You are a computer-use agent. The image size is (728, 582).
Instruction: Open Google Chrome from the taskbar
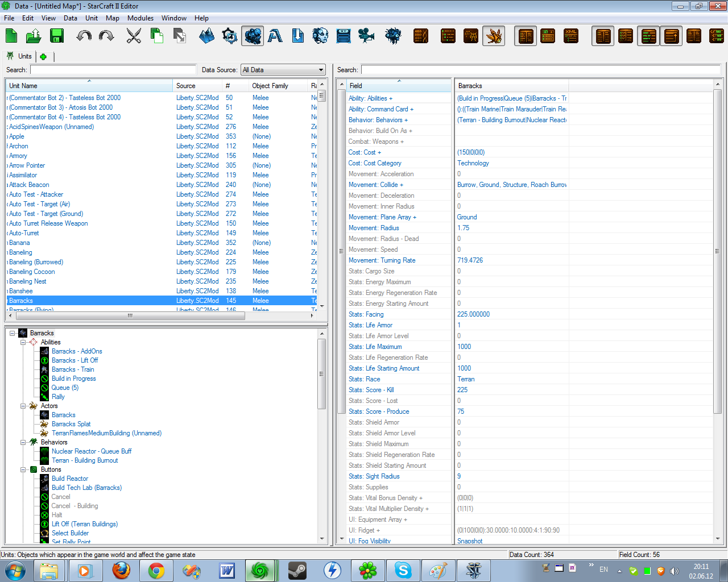(156, 570)
